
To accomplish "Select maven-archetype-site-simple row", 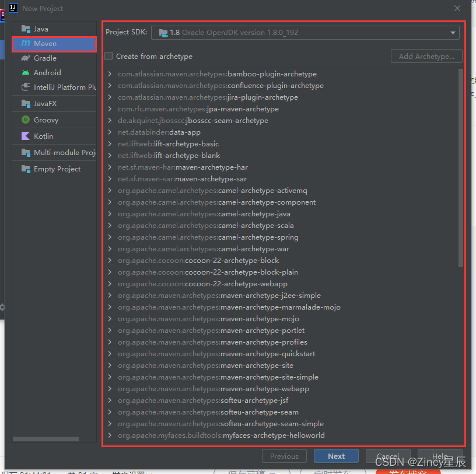I will pyautogui.click(x=281, y=377).
